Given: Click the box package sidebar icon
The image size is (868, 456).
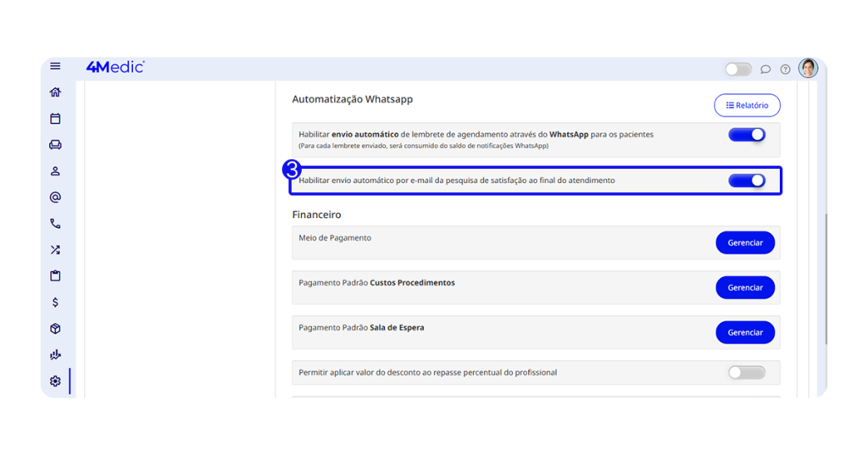Looking at the screenshot, I should [55, 329].
